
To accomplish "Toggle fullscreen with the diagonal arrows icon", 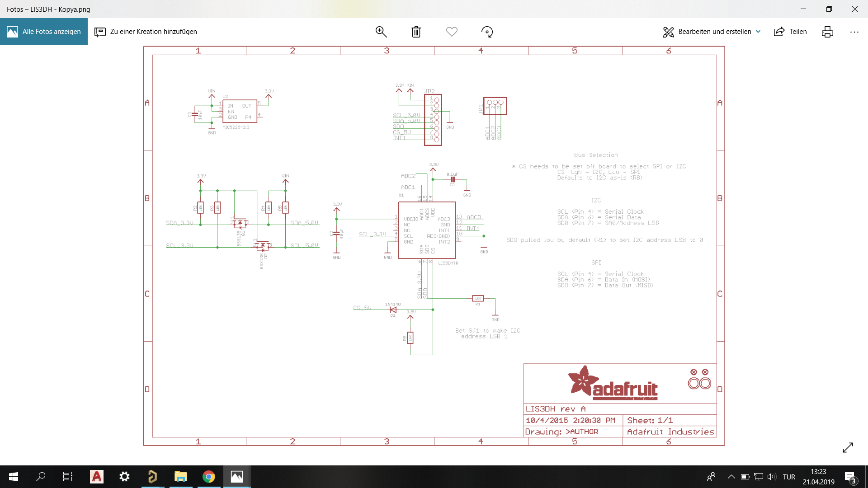I will pos(848,447).
